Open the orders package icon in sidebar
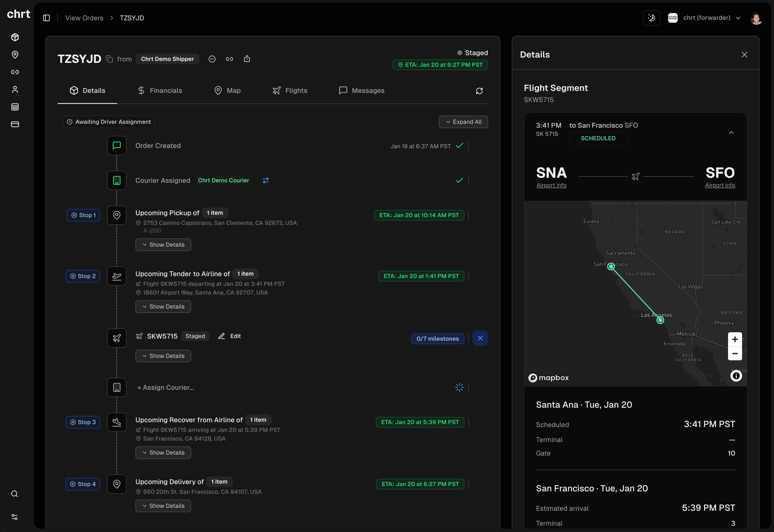 (15, 37)
